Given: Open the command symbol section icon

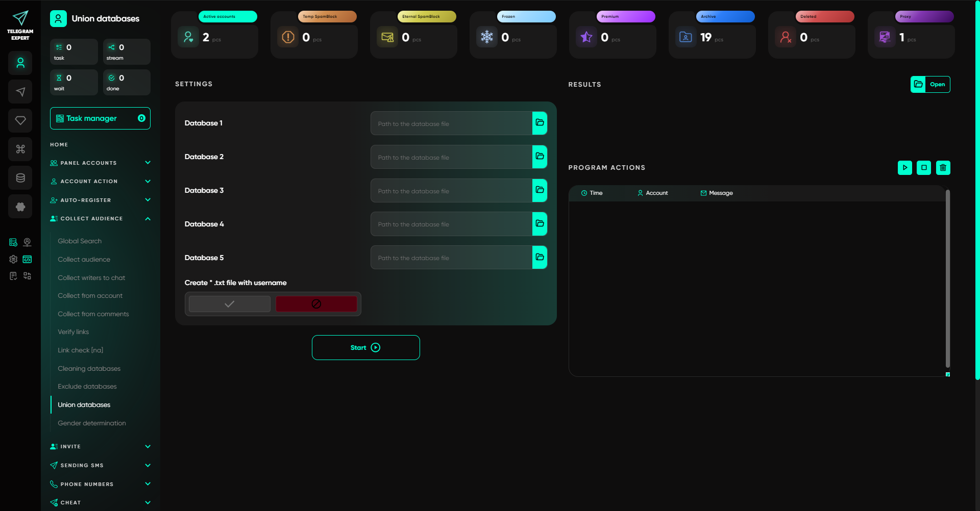Looking at the screenshot, I should (x=20, y=149).
